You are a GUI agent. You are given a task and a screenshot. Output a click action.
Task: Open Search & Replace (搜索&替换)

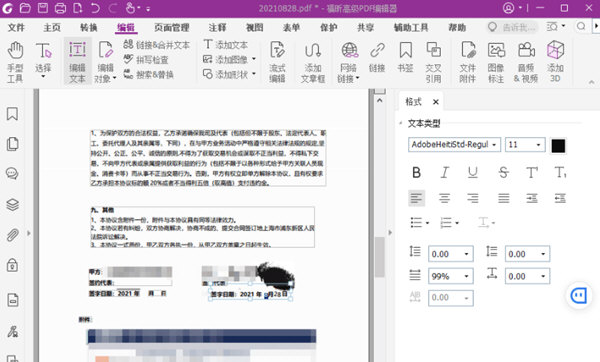[149, 74]
